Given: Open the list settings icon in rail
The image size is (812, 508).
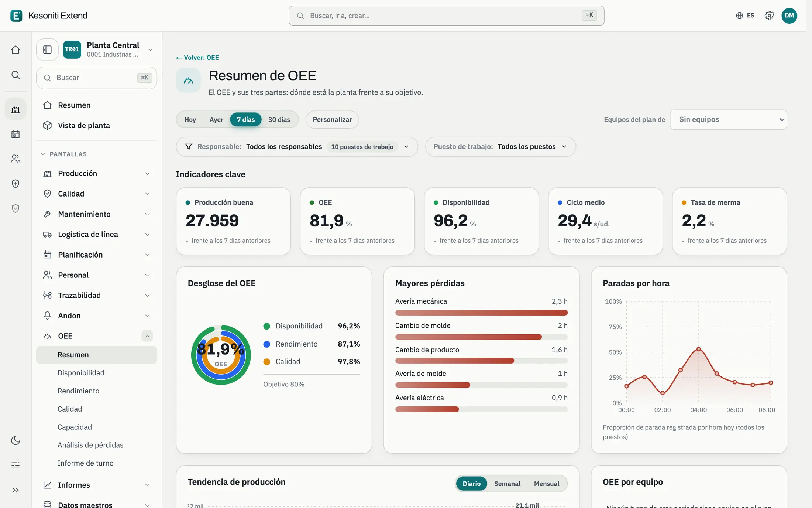Looking at the screenshot, I should 16,465.
